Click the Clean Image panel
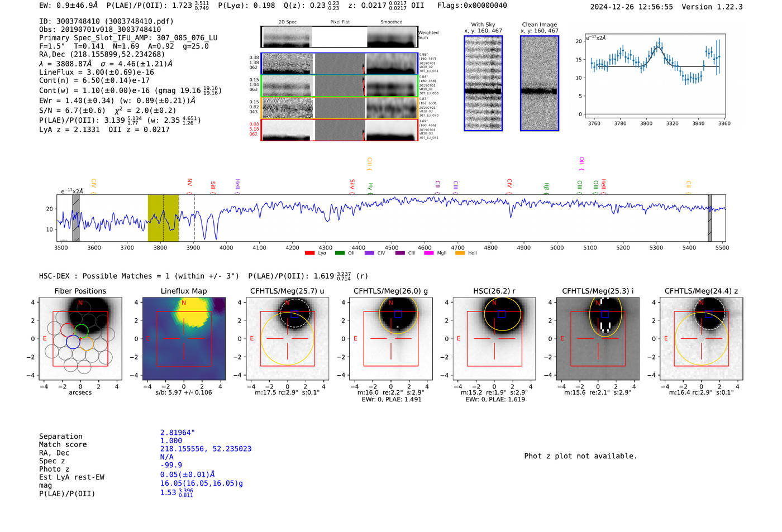Image resolution: width=782 pixels, height=532 pixels. 540,83
